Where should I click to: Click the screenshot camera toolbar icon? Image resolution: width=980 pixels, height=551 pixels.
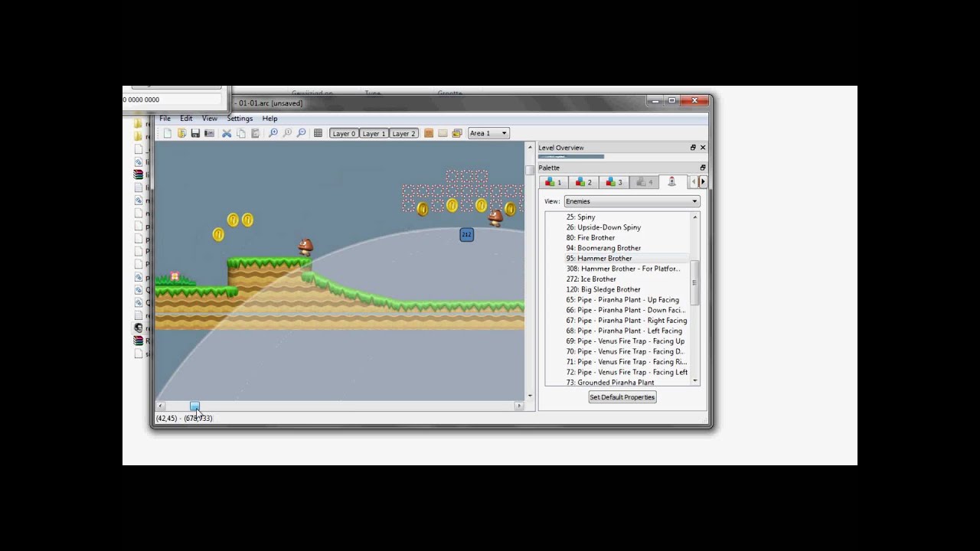tap(209, 133)
